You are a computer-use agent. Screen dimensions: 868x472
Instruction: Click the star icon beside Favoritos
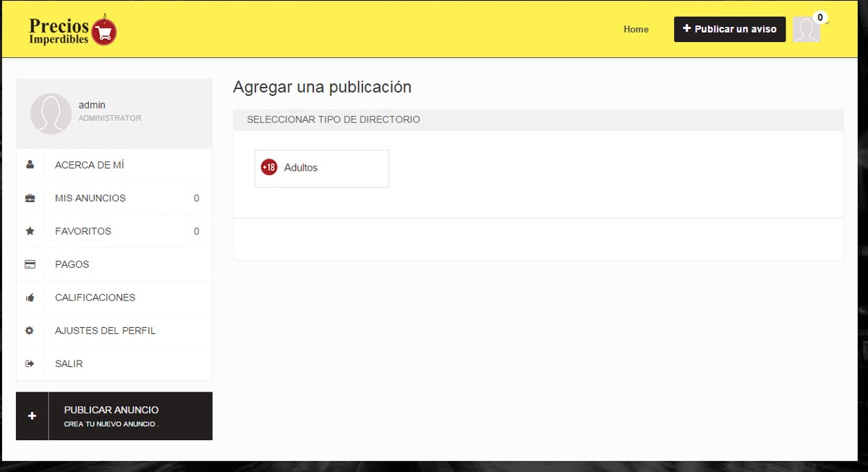coord(30,232)
